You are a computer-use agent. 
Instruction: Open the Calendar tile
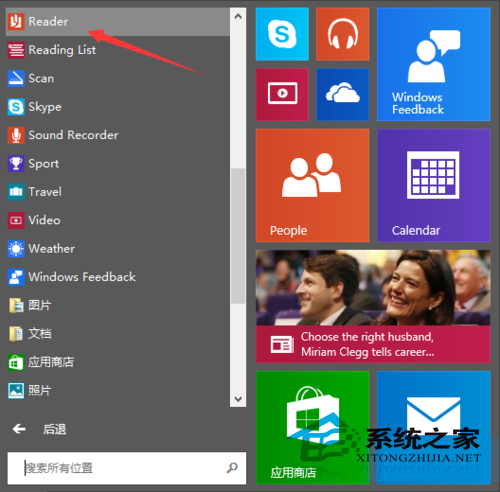click(434, 185)
